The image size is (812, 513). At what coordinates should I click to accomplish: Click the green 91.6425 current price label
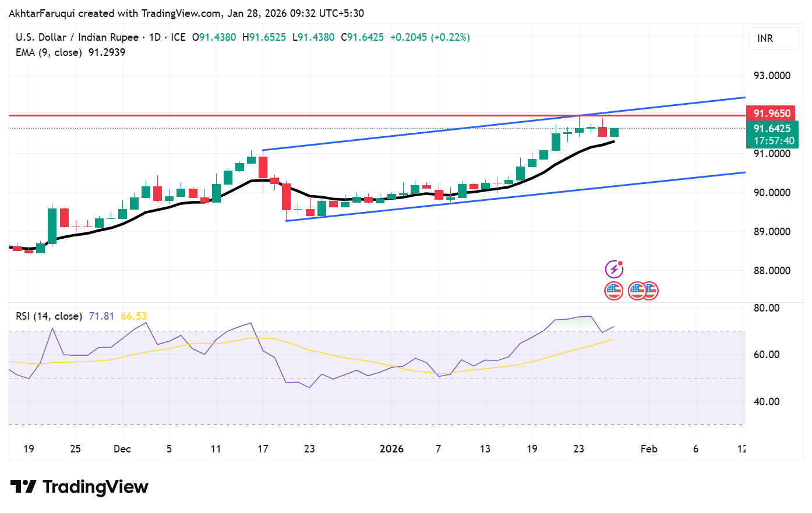(x=772, y=129)
